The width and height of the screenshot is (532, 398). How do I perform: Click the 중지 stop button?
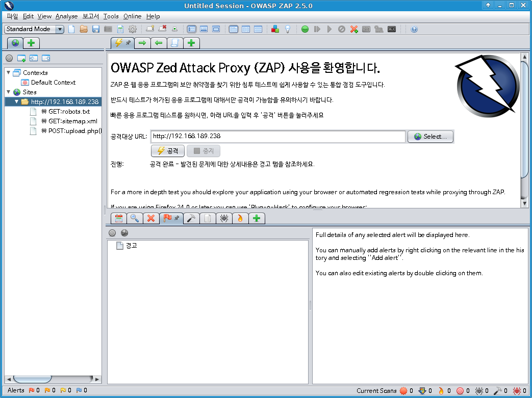204,151
